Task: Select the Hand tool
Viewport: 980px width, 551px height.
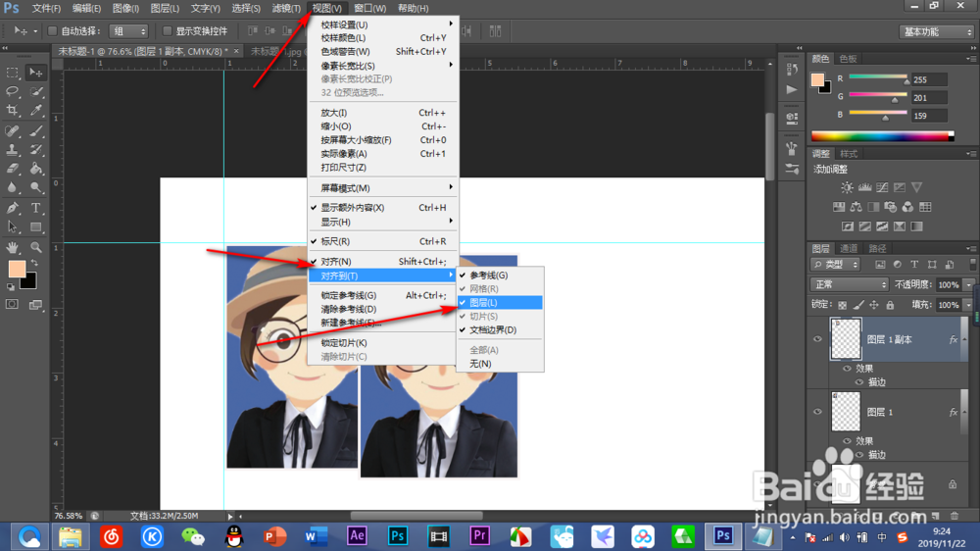Action: tap(12, 247)
